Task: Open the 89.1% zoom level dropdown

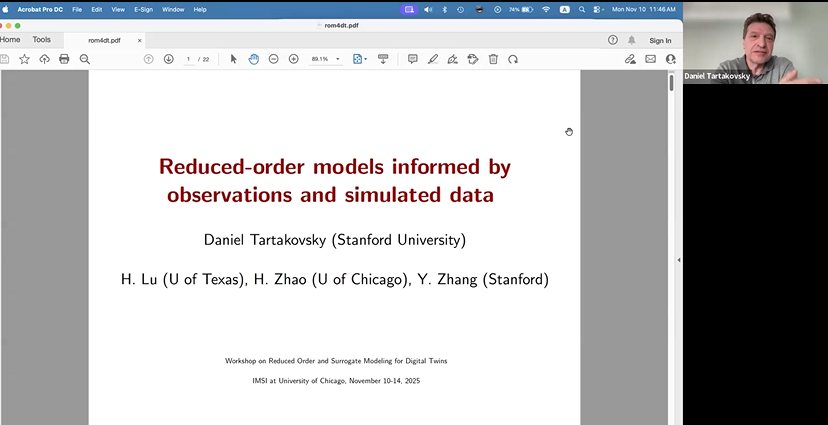Action: (x=324, y=59)
